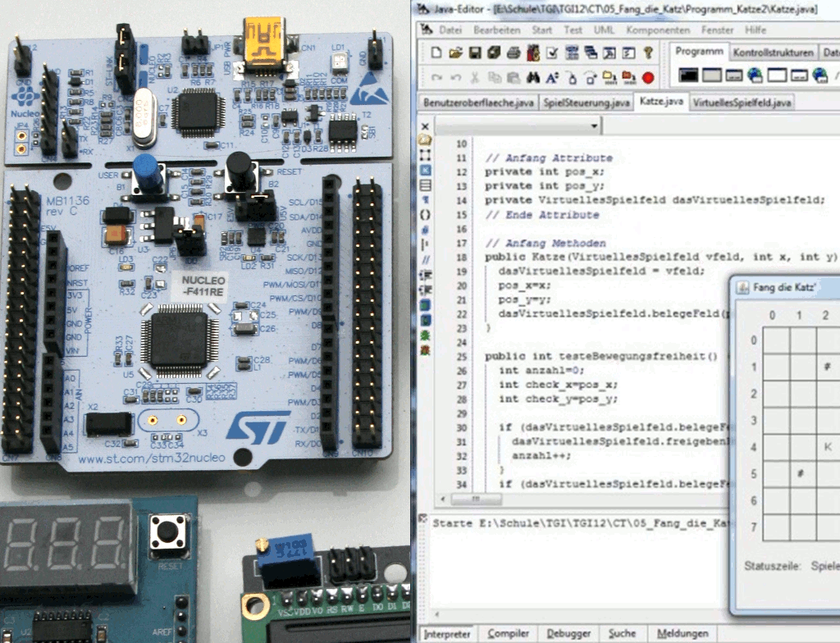840x643 pixels.
Task: Select the Kontrollstrukturen component tab
Action: tap(773, 52)
